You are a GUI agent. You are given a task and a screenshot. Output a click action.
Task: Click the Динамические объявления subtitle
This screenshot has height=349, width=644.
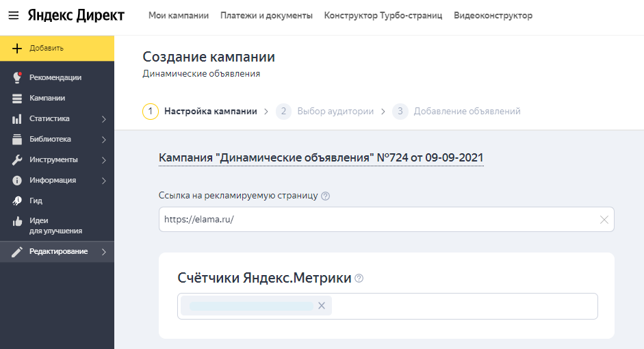point(201,73)
